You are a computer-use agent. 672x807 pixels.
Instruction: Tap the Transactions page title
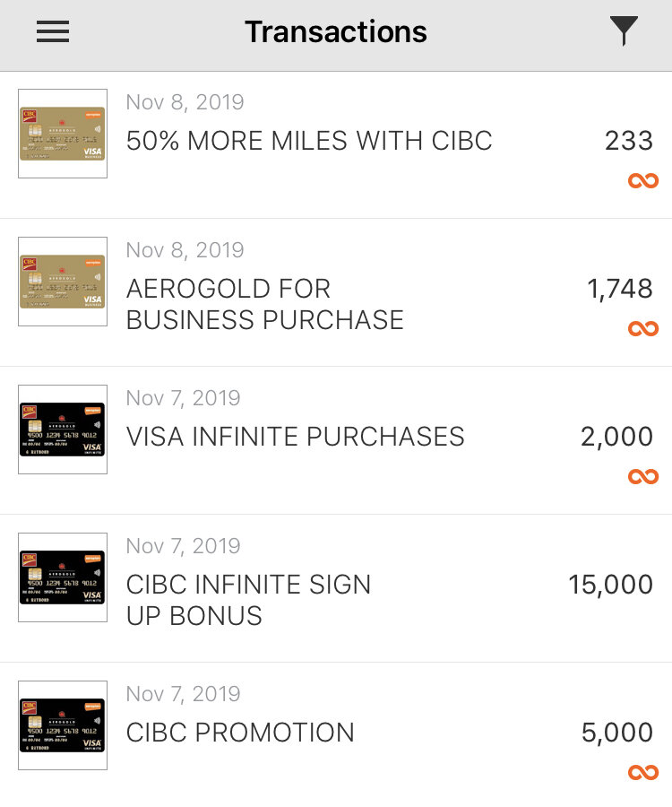tap(336, 32)
